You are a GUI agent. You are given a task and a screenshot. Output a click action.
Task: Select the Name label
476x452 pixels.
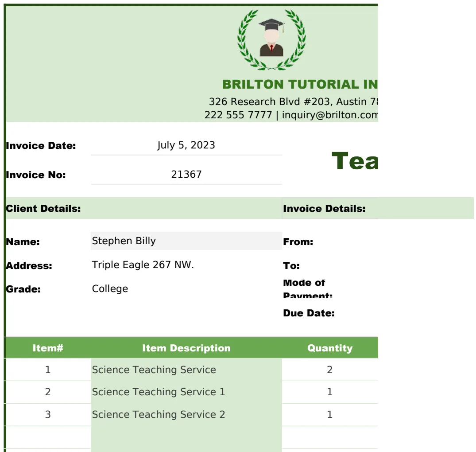click(23, 242)
